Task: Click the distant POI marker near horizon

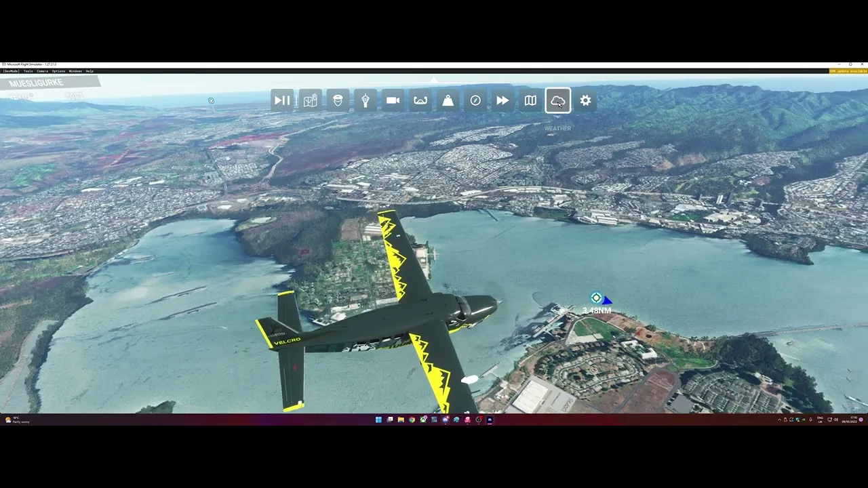Action: coord(211,101)
